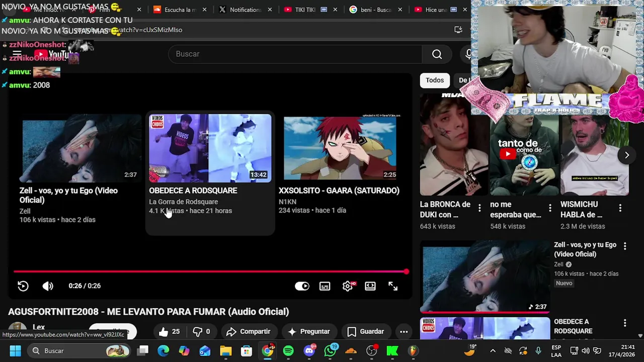
Task: Open Outlook from the taskbar
Action: (x=205, y=350)
